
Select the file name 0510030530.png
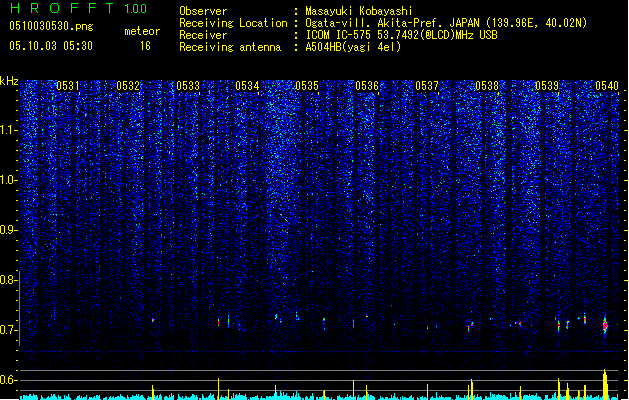coord(51,26)
